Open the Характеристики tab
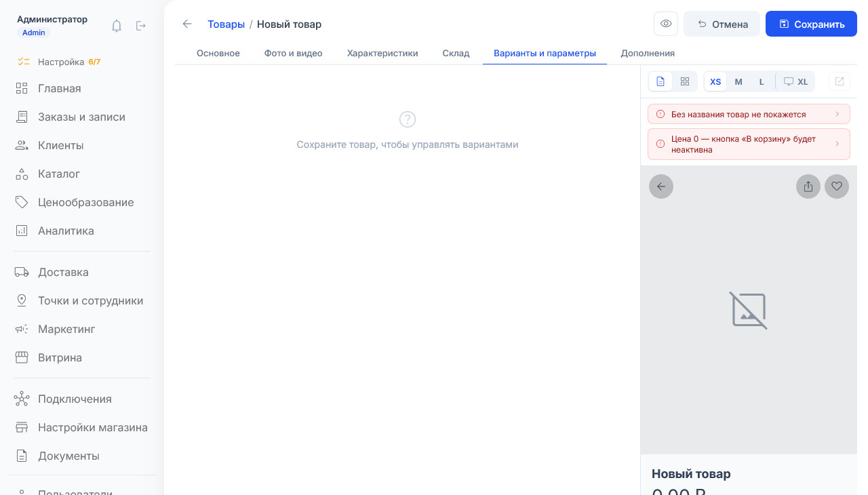The height and width of the screenshot is (495, 868). [382, 53]
